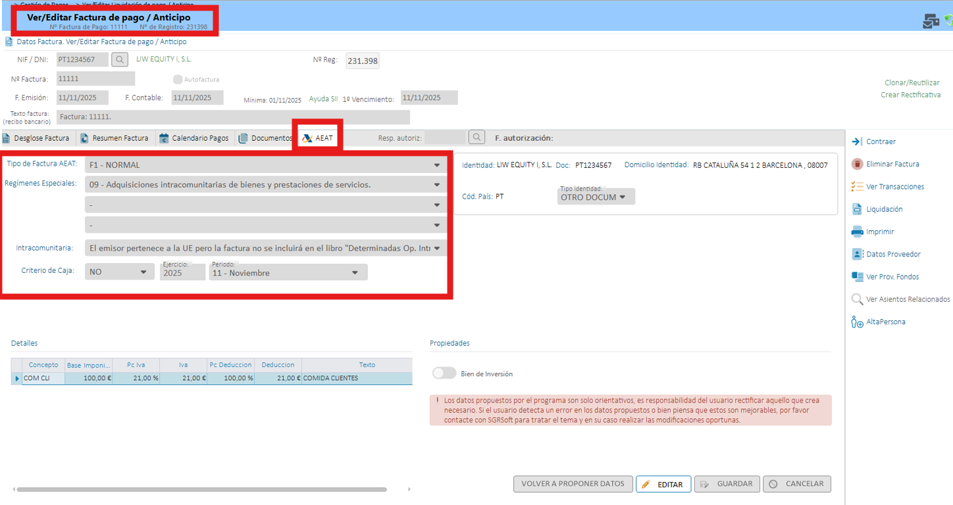Toggle the Bien de Inversión switch
The width and height of the screenshot is (953, 505).
coord(444,373)
